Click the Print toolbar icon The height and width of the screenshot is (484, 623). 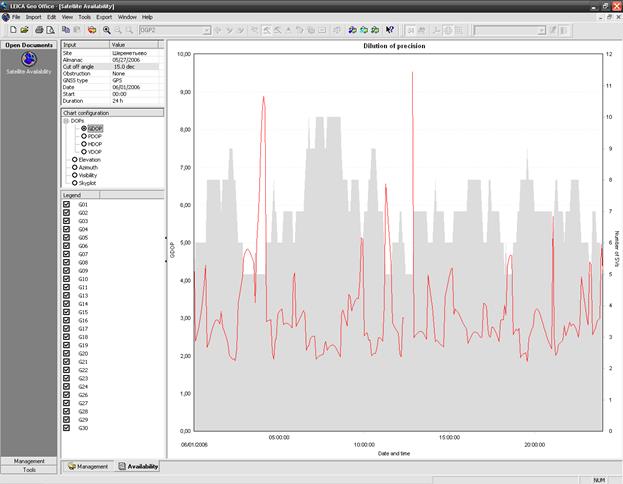(x=38, y=30)
